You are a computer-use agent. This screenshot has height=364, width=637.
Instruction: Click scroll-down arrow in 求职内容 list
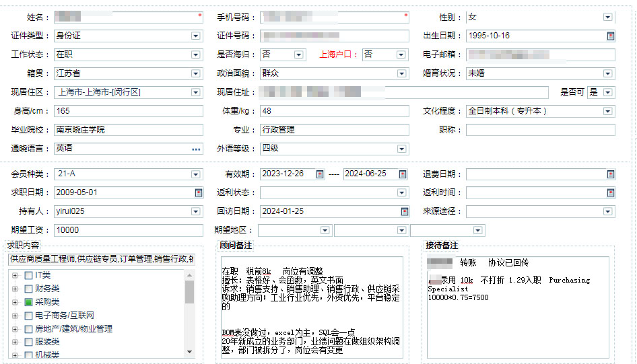click(189, 352)
